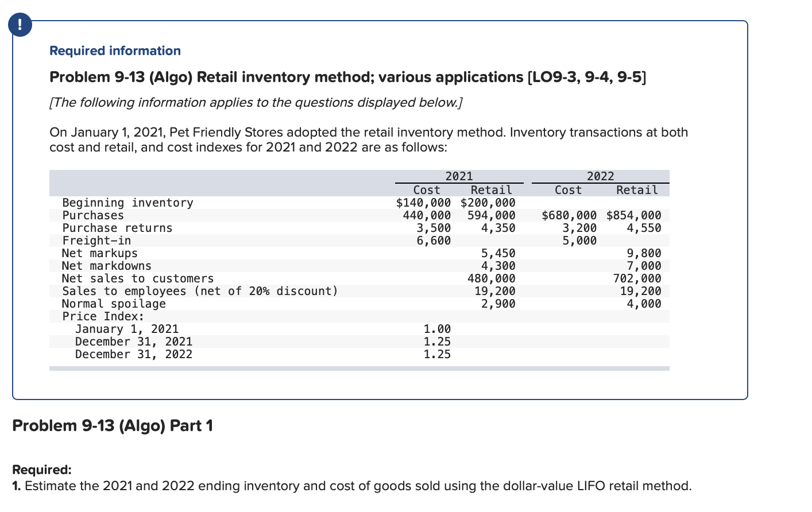Select the Normal spoilage row label
Screen dimensions: 812x512
tap(114, 304)
